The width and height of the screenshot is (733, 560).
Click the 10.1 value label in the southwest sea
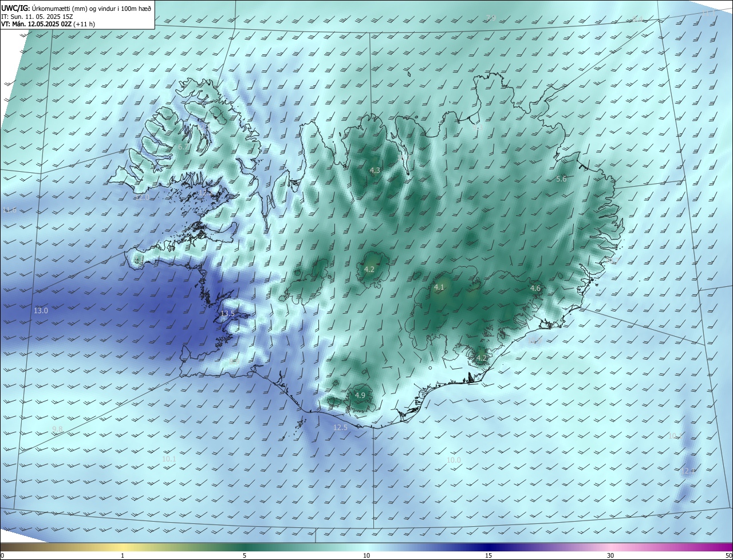click(x=169, y=459)
